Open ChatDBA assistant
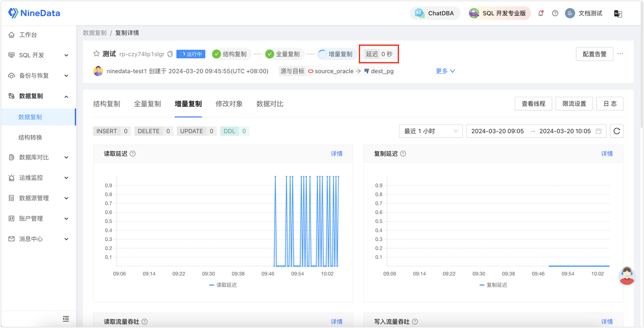 pos(435,13)
